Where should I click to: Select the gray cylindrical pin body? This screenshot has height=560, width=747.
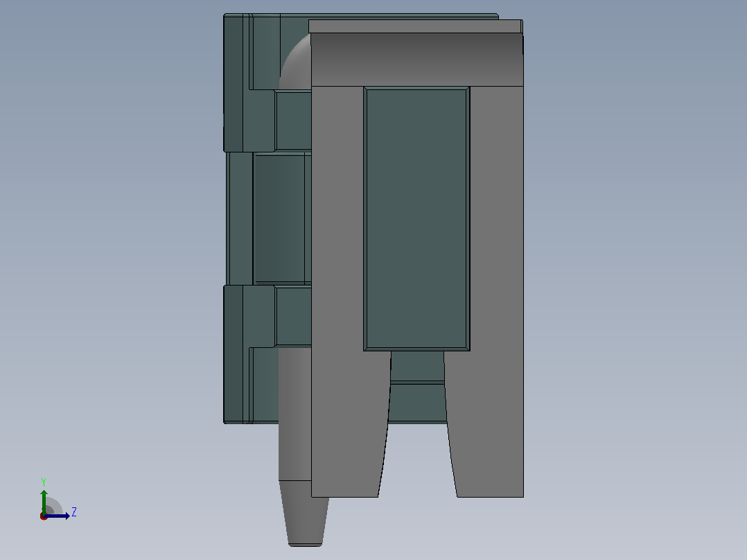tap(295, 414)
